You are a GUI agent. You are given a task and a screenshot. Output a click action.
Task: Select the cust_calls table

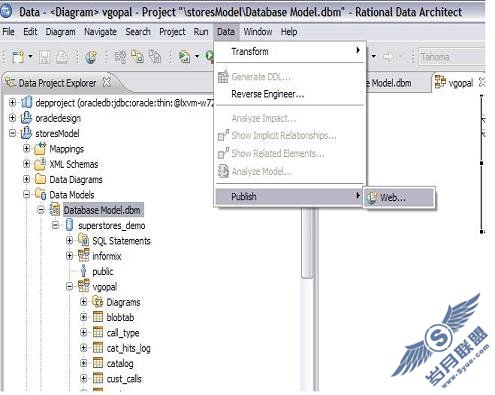pyautogui.click(x=124, y=379)
